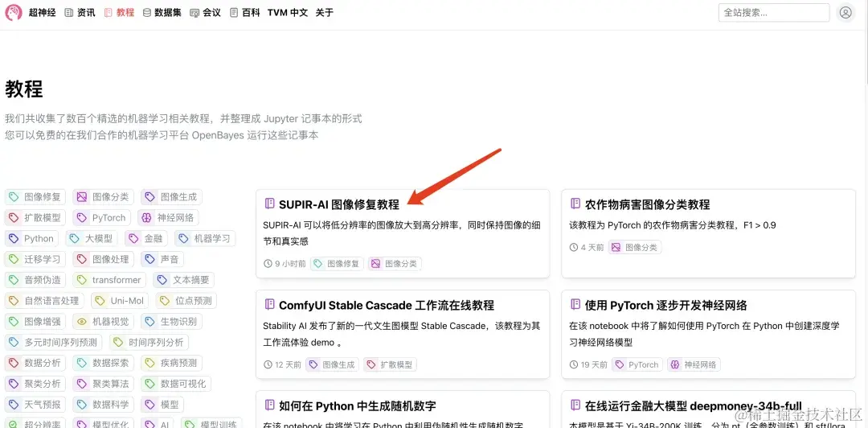This screenshot has height=428, width=868.
Task: Click the tag icon on 数据科学 tag
Action: pos(82,404)
